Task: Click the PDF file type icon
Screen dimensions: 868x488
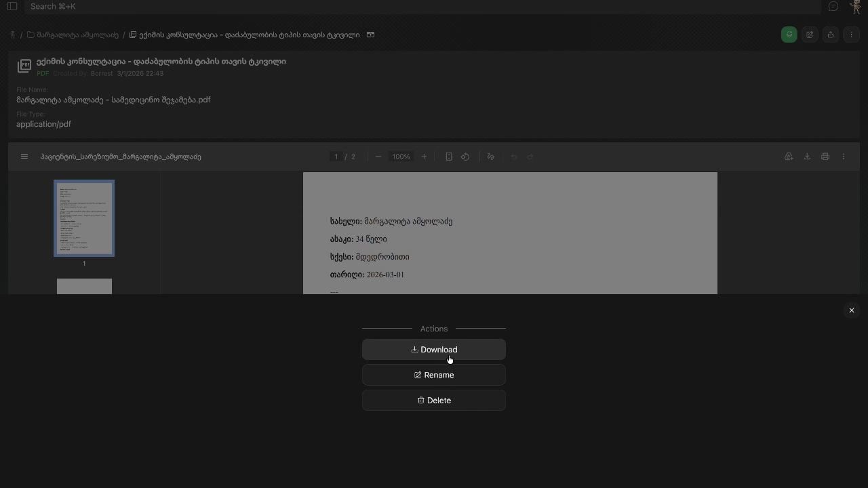Action: [x=24, y=66]
